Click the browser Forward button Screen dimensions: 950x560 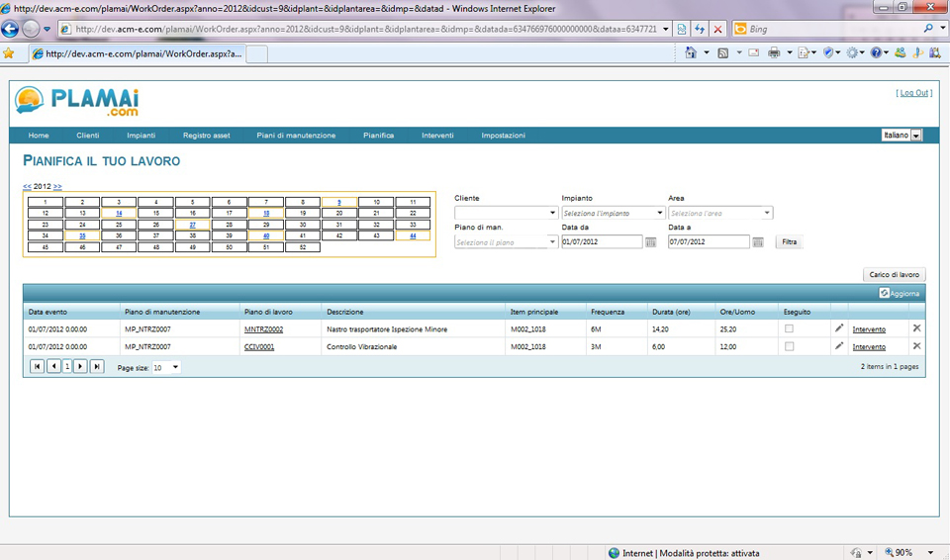point(31,29)
